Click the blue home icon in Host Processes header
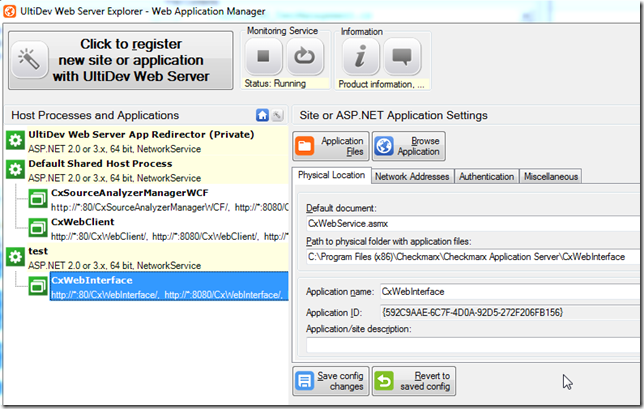Screen dimensions: 644x409 262,115
